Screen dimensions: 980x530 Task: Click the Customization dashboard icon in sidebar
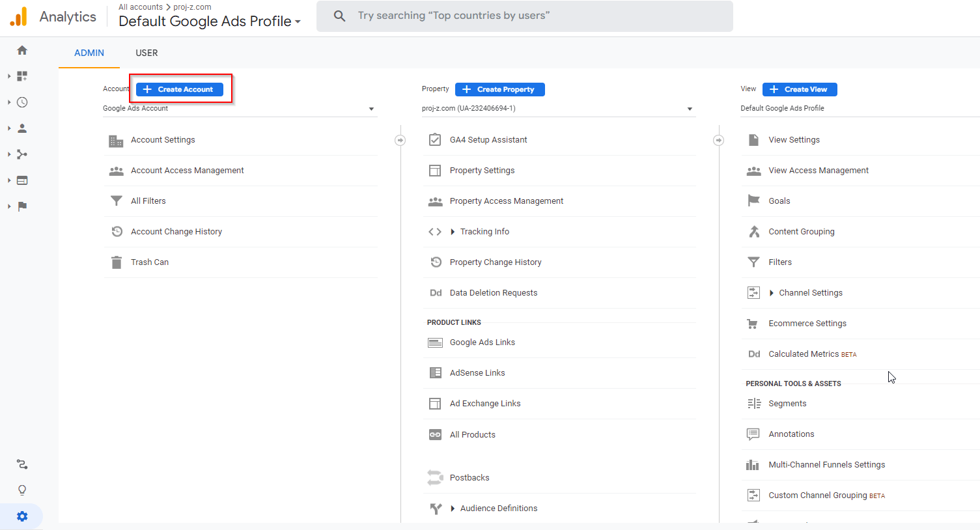click(x=22, y=76)
